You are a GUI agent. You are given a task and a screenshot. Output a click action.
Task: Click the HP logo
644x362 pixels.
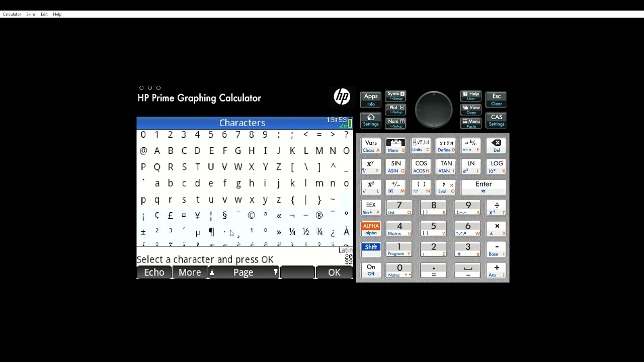click(342, 97)
